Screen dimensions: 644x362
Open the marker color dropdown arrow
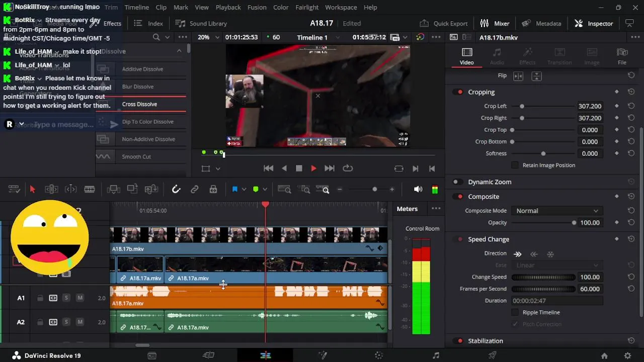point(265,190)
